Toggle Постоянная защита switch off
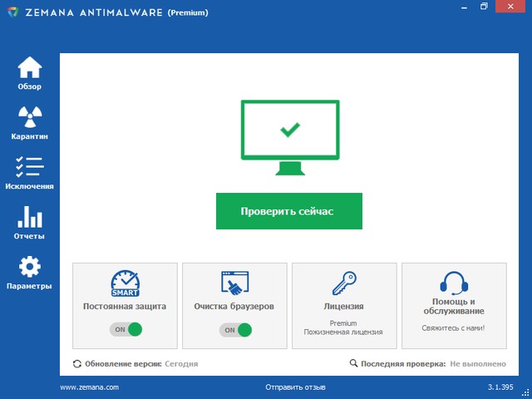 [x=125, y=329]
